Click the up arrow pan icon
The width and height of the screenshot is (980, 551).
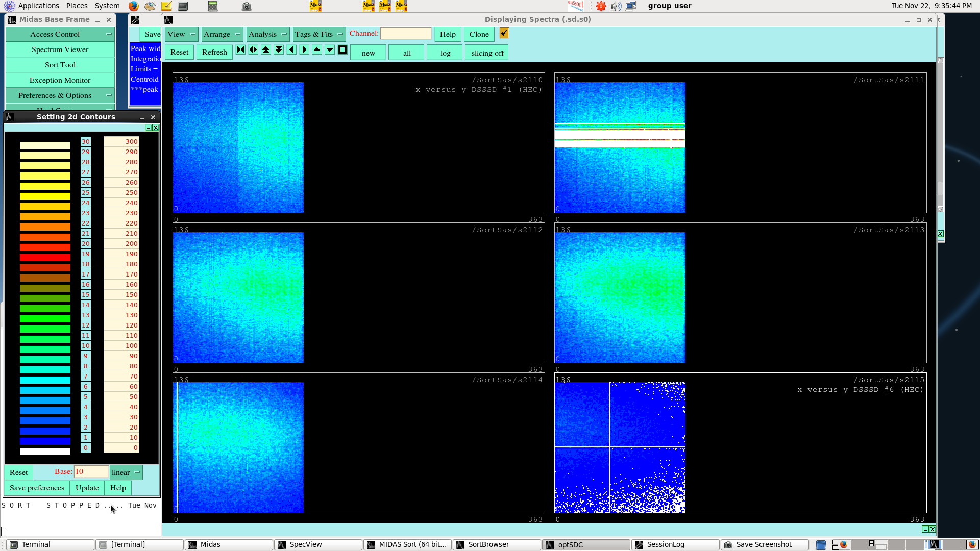(x=317, y=50)
